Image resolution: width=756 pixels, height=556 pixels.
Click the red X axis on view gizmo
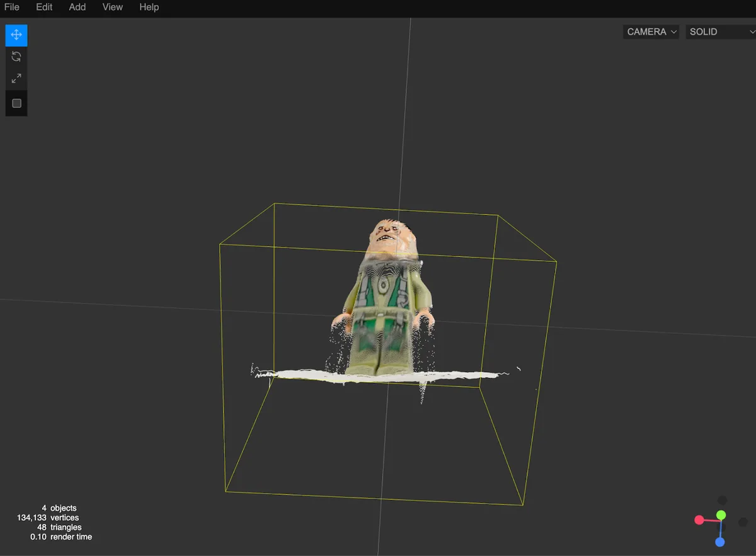point(699,519)
